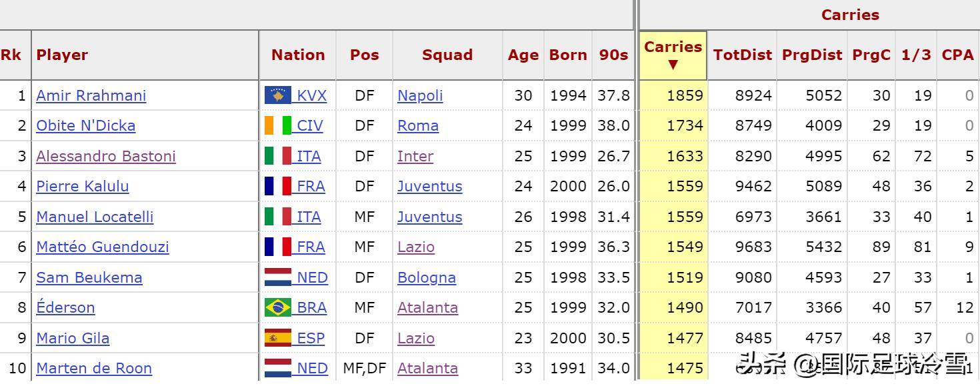Click the Netherlands flag in Sam Beukema's row

pos(278,277)
